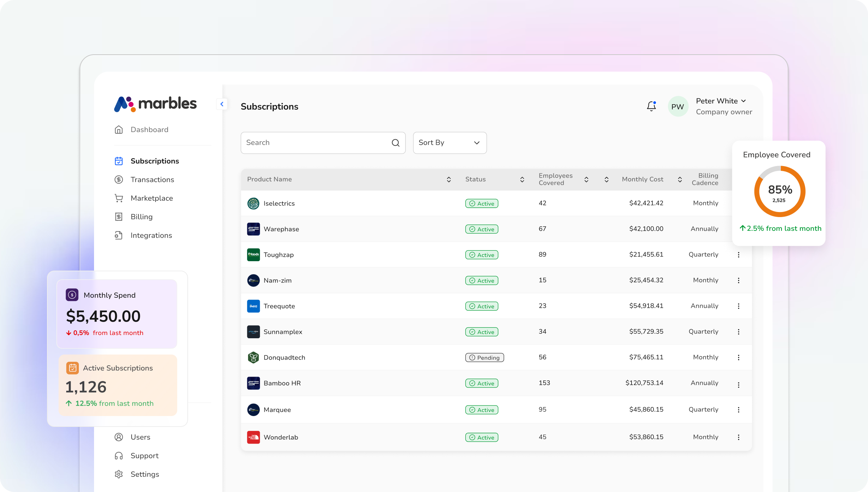Viewport: 868px width, 492px height.
Task: Open row options for Marquee
Action: click(739, 410)
